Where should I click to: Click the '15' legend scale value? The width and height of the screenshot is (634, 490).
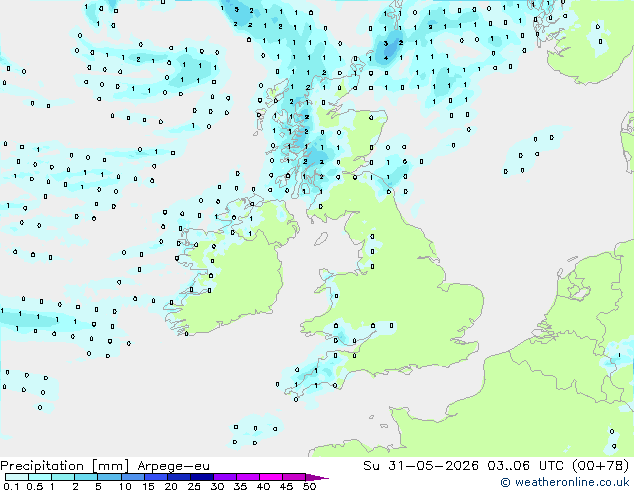click(148, 486)
